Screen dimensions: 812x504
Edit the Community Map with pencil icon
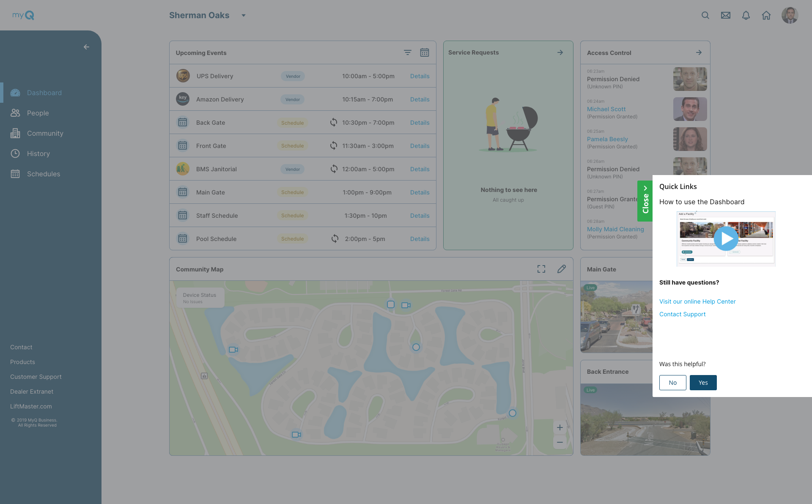coord(562,269)
